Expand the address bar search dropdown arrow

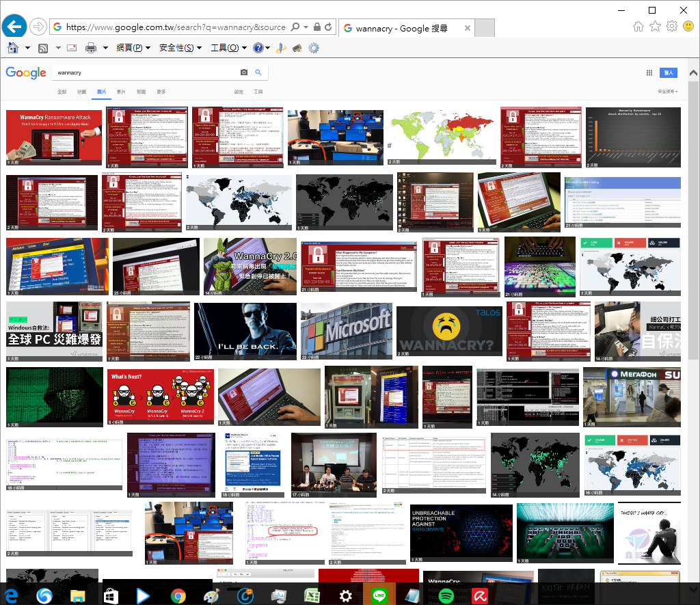point(306,27)
